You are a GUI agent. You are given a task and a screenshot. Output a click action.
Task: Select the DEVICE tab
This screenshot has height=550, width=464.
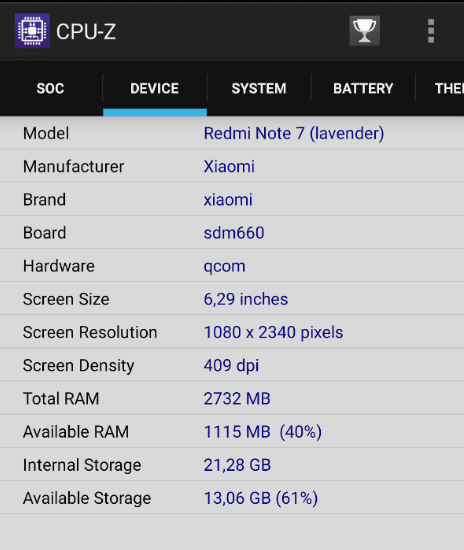tap(155, 88)
